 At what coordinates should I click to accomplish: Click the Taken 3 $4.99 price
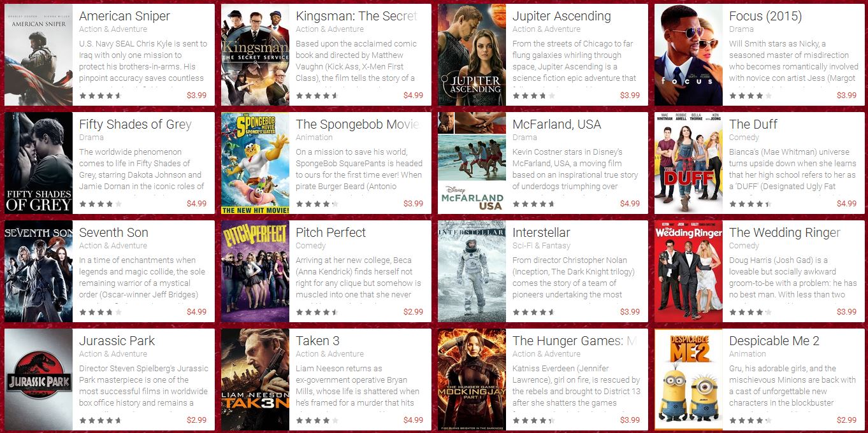(x=413, y=420)
